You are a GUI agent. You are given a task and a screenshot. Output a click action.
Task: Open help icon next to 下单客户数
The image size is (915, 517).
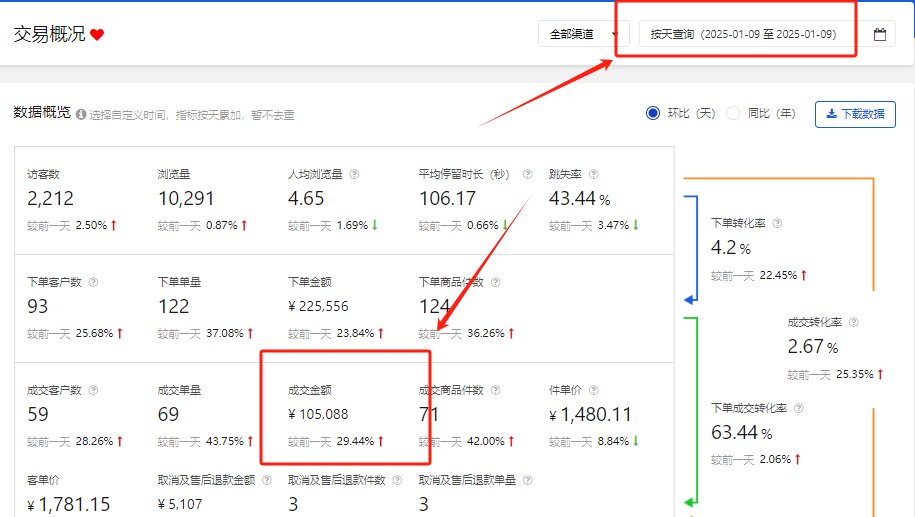tap(93, 282)
